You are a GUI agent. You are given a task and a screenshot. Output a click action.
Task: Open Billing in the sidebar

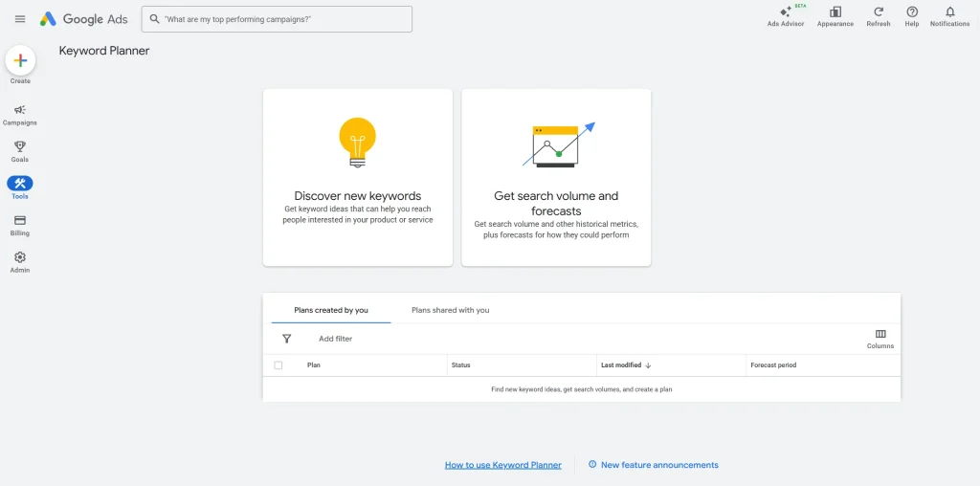[20, 225]
